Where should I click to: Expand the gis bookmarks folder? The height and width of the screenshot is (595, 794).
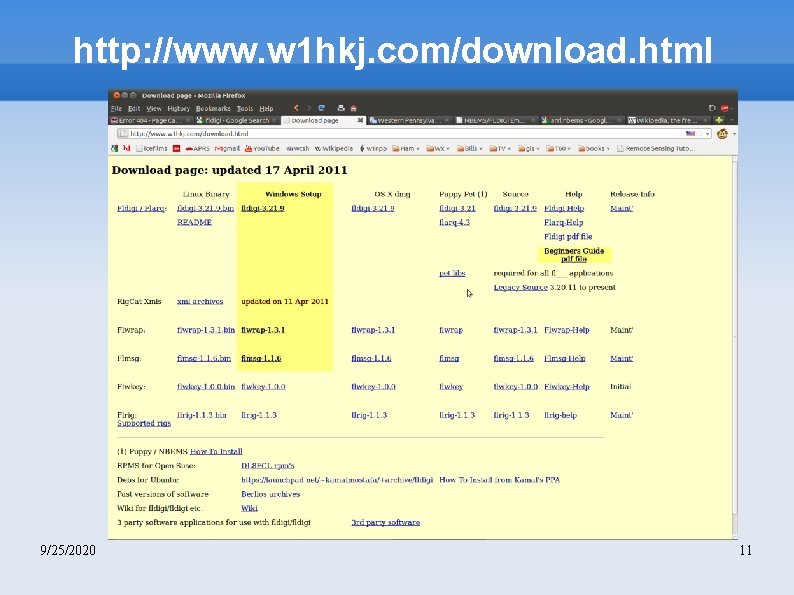(529, 148)
